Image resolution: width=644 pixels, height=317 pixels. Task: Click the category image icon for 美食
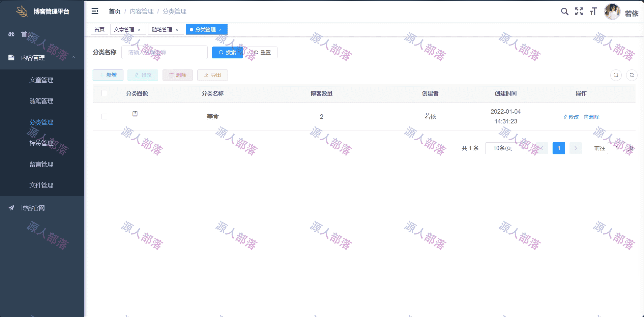pos(135,114)
